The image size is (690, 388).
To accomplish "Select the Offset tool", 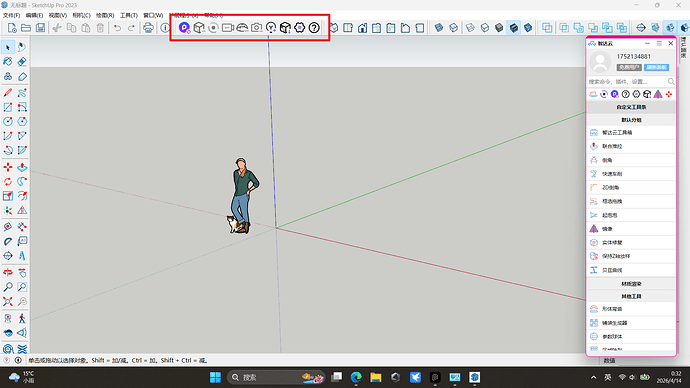I will click(22, 196).
